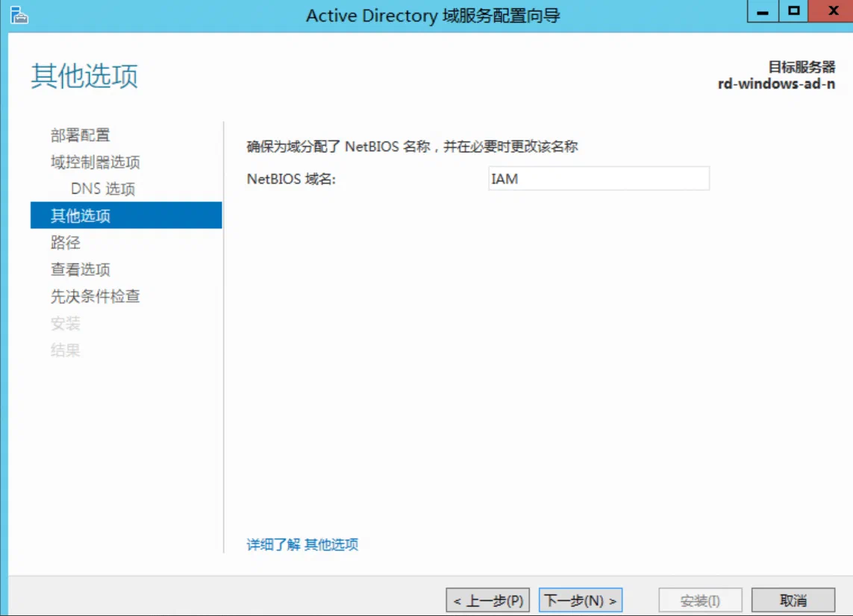Select the DNS 选项 step
This screenshot has width=853, height=616.
(103, 189)
